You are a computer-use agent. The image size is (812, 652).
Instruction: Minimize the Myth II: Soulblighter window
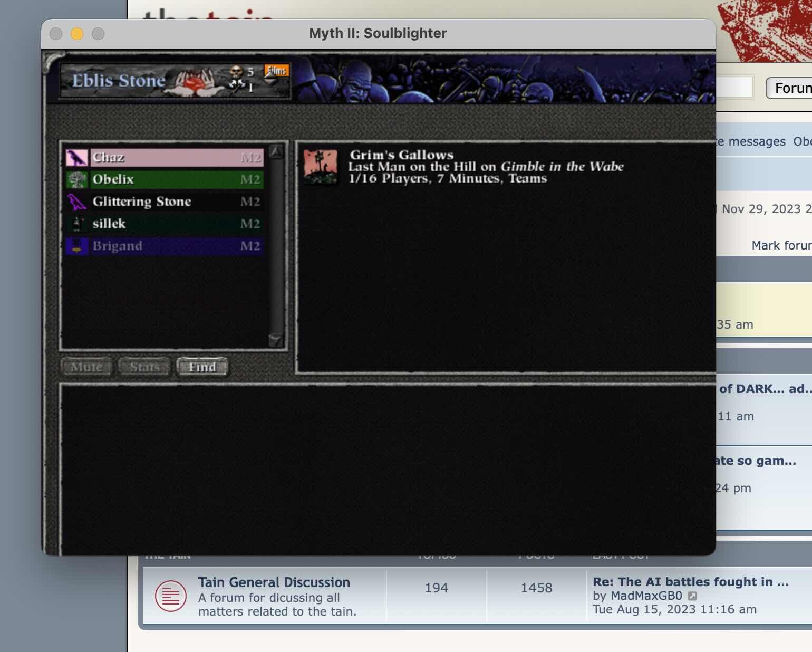pyautogui.click(x=77, y=34)
